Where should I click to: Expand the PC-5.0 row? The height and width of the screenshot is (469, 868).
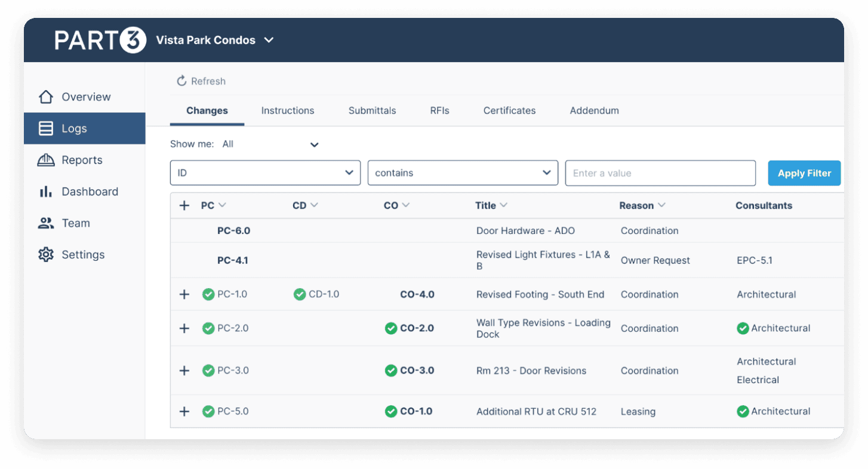pyautogui.click(x=184, y=411)
